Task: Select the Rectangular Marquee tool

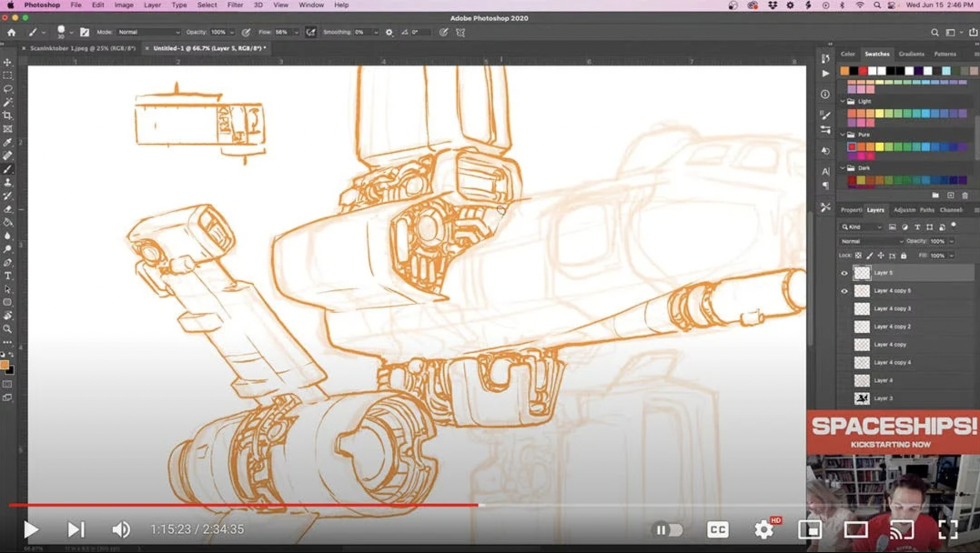Action: click(x=8, y=75)
